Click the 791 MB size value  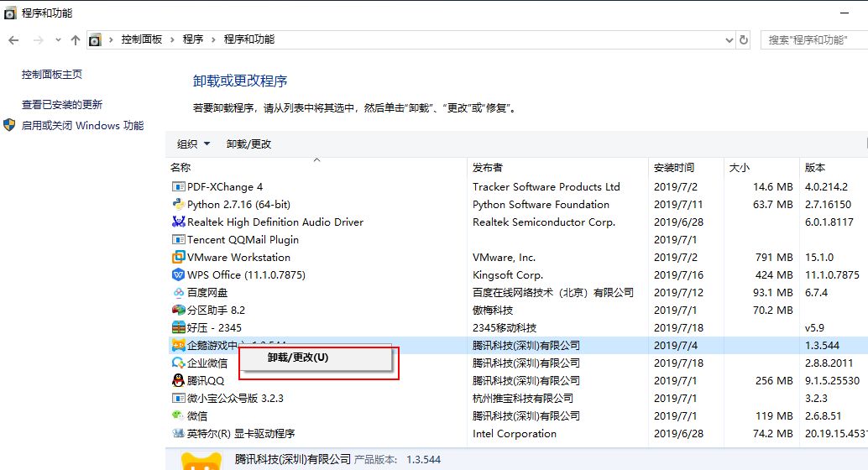coord(774,258)
